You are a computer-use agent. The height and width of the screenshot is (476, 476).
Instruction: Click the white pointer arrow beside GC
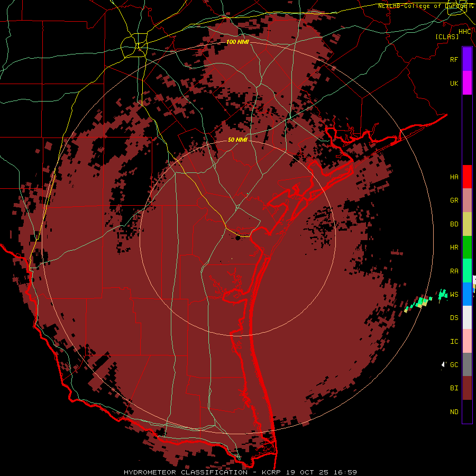tap(444, 364)
